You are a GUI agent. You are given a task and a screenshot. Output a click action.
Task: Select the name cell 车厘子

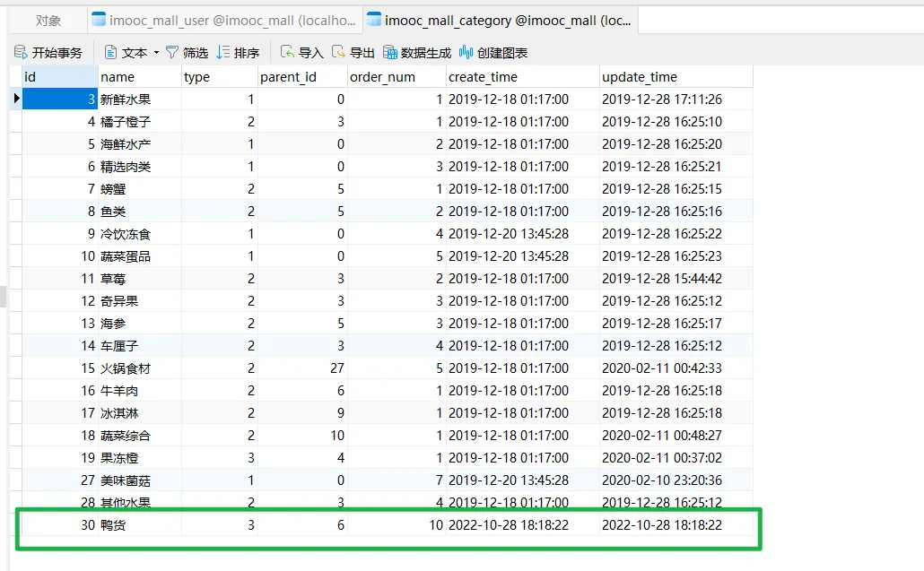140,345
